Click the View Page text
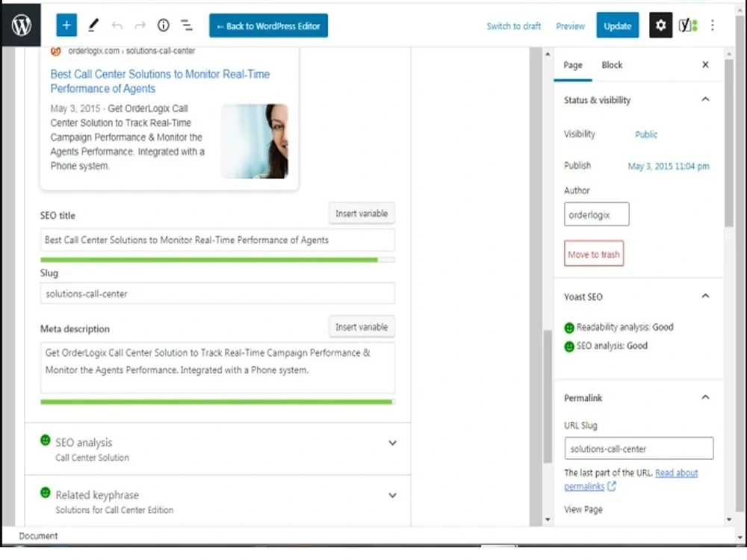Screen dimensions: 747x560 [x=583, y=509]
